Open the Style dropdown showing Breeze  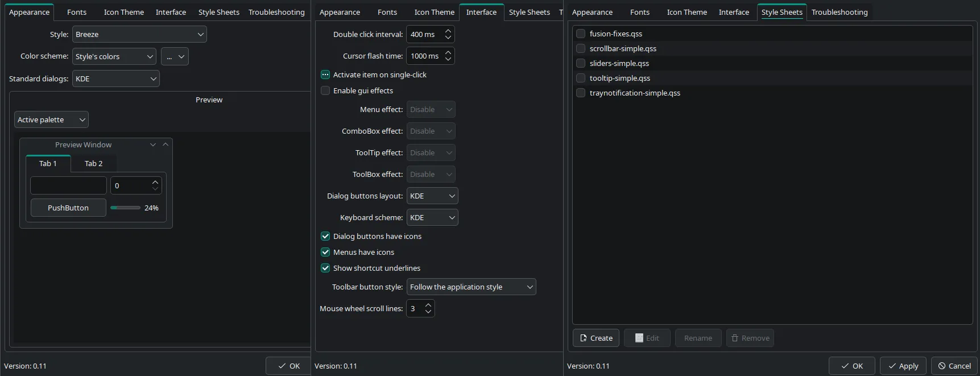pyautogui.click(x=139, y=34)
